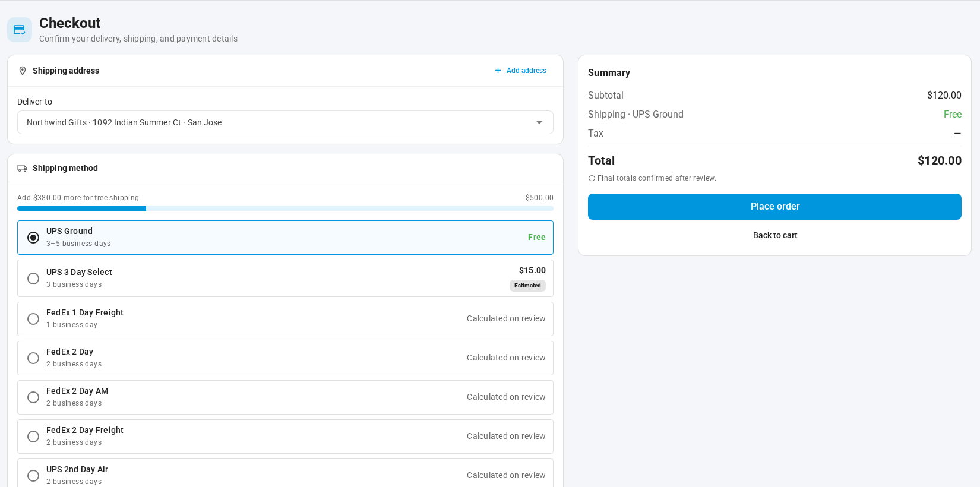Click the Tax label in Summary

(x=596, y=133)
